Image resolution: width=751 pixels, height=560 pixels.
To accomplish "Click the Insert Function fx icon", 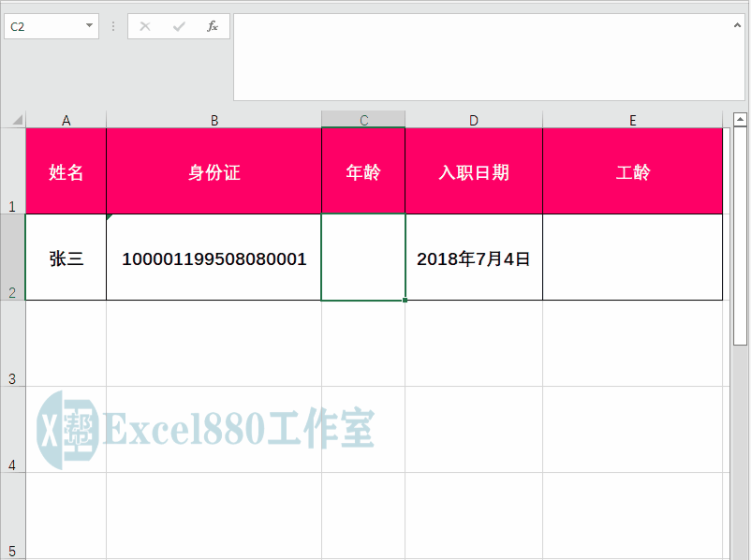I will tap(213, 26).
